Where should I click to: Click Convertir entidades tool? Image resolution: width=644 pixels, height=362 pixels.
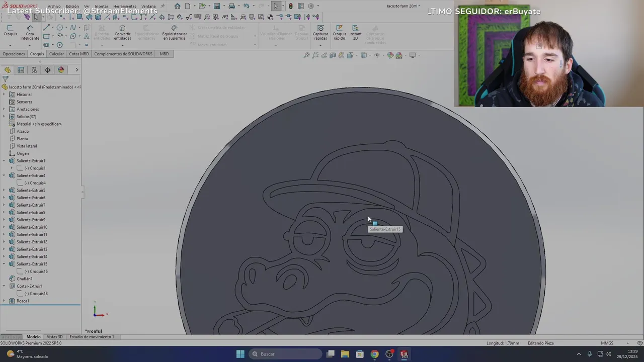[x=122, y=33]
